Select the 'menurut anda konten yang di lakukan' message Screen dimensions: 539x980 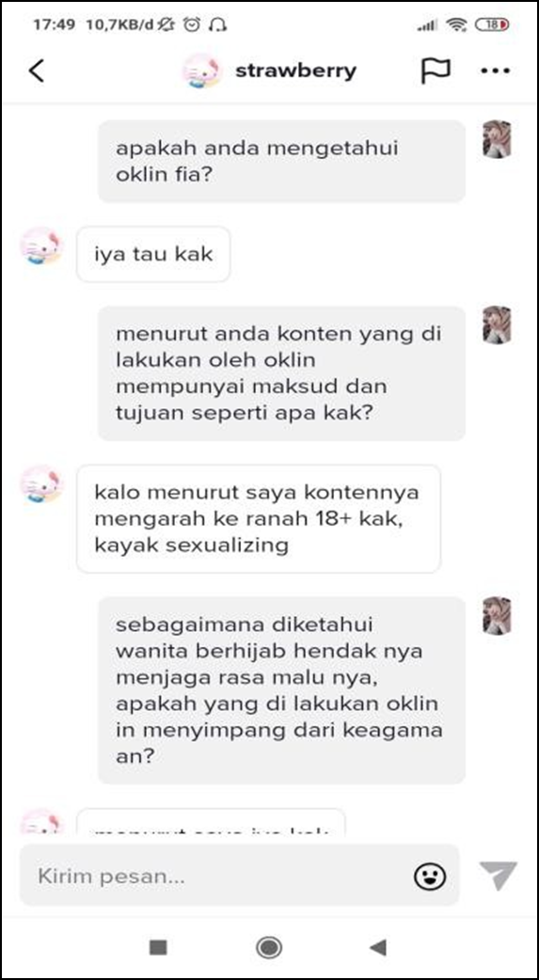click(x=281, y=373)
